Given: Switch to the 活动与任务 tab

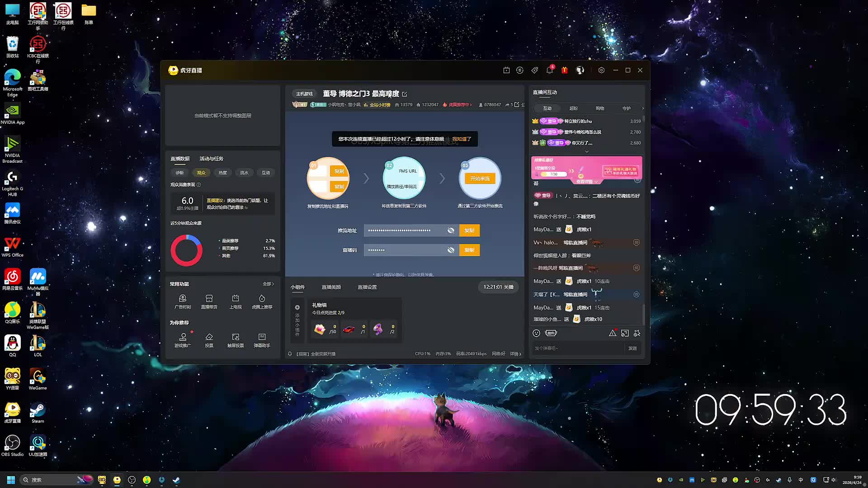Looking at the screenshot, I should (x=211, y=159).
